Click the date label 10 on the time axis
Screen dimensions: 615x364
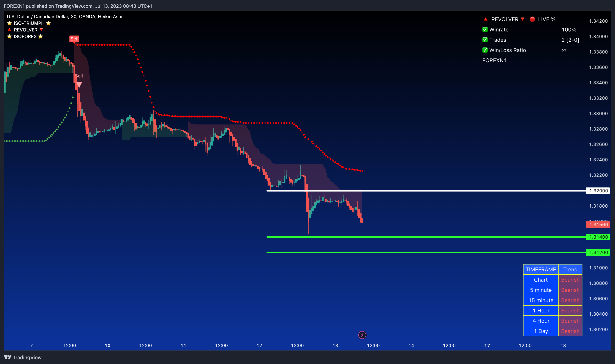[x=108, y=345]
